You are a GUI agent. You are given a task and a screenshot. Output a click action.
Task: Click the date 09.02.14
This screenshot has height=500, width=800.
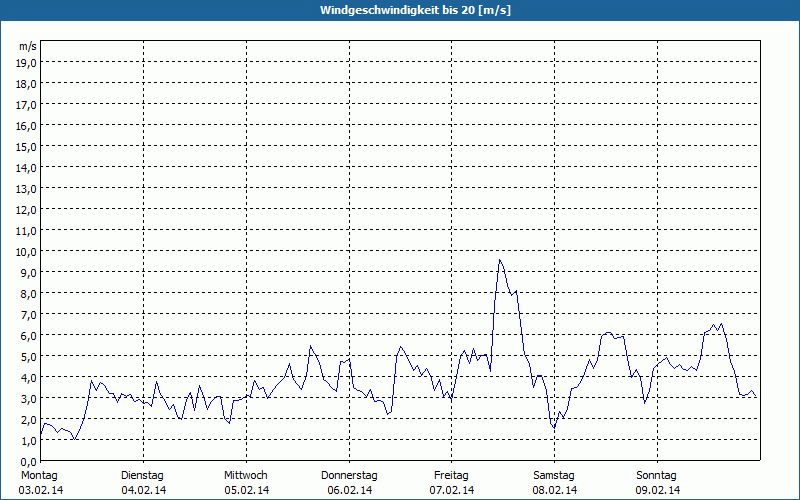[657, 490]
